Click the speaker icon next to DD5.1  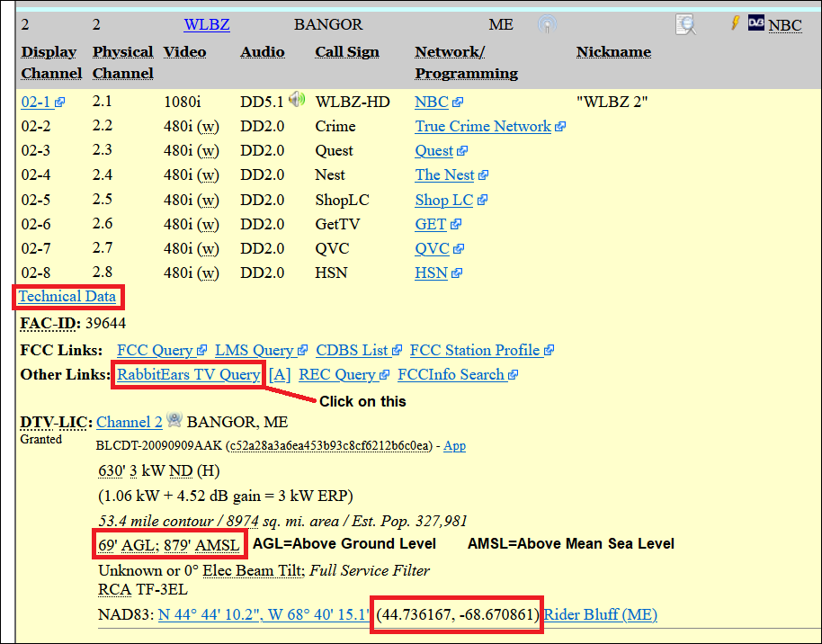click(x=297, y=99)
